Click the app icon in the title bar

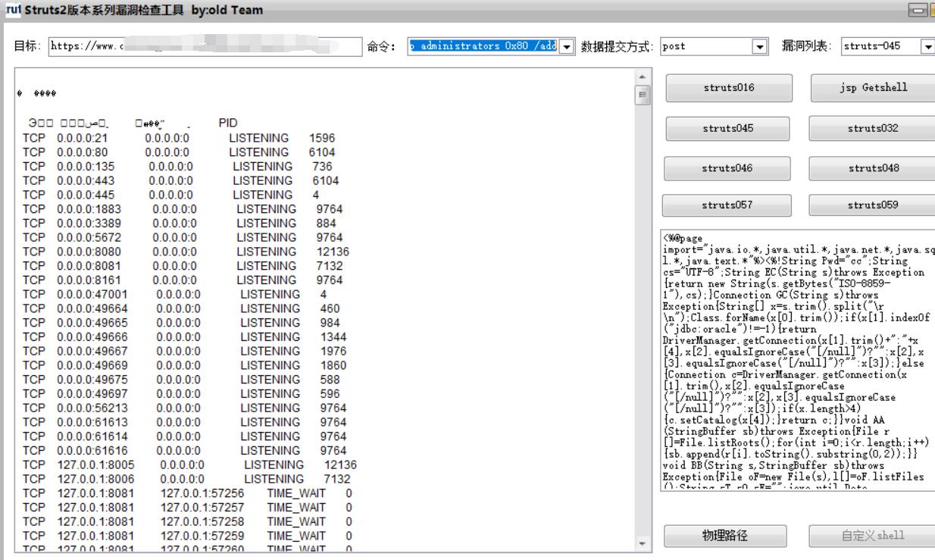pyautogui.click(x=12, y=10)
